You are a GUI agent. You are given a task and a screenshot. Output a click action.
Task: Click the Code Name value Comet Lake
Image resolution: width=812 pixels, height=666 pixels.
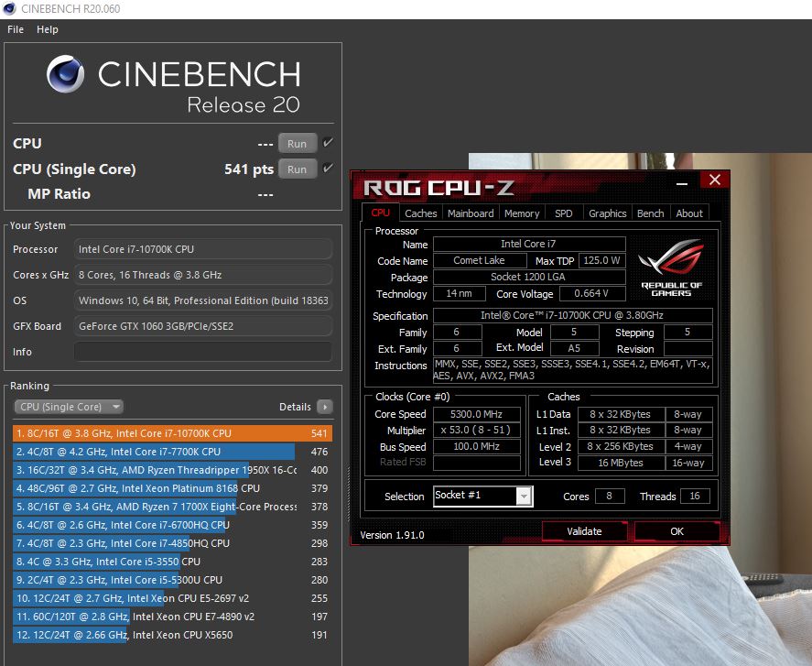(480, 260)
